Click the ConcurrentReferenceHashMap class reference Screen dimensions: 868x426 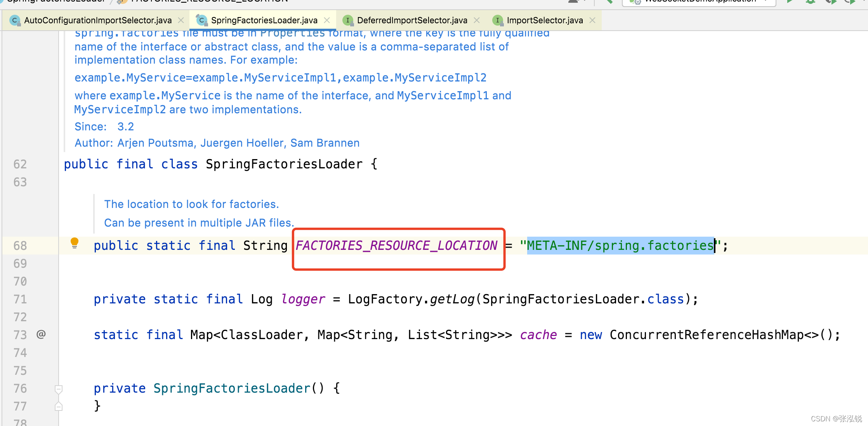pyautogui.click(x=706, y=335)
